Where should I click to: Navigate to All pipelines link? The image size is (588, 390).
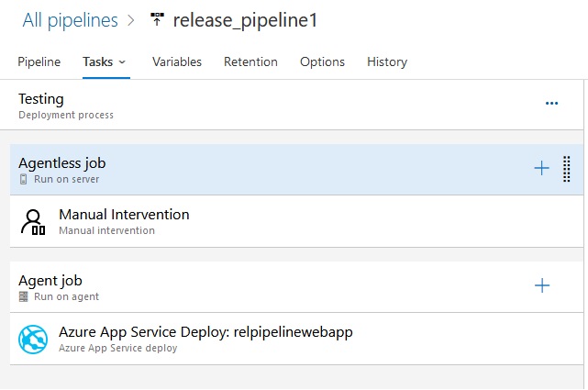(70, 20)
